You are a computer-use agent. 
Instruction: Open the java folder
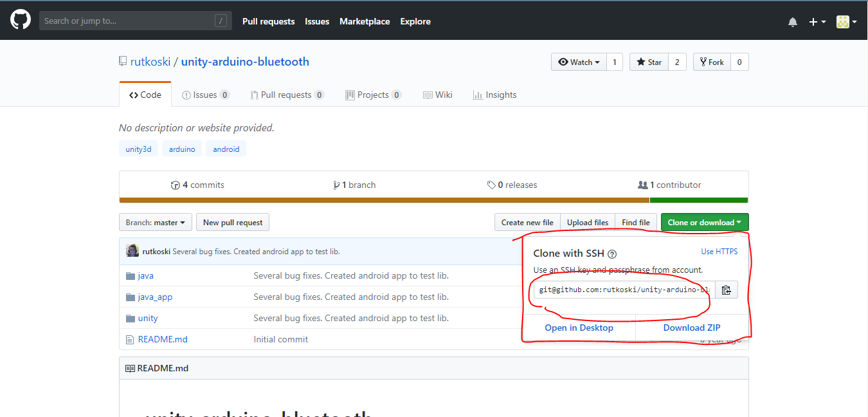(145, 275)
